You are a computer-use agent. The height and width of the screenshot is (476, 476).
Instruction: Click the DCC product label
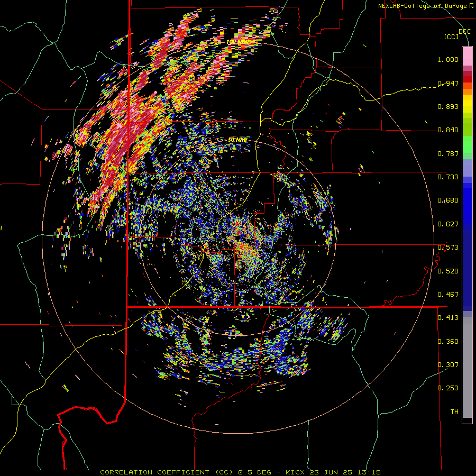point(464,32)
